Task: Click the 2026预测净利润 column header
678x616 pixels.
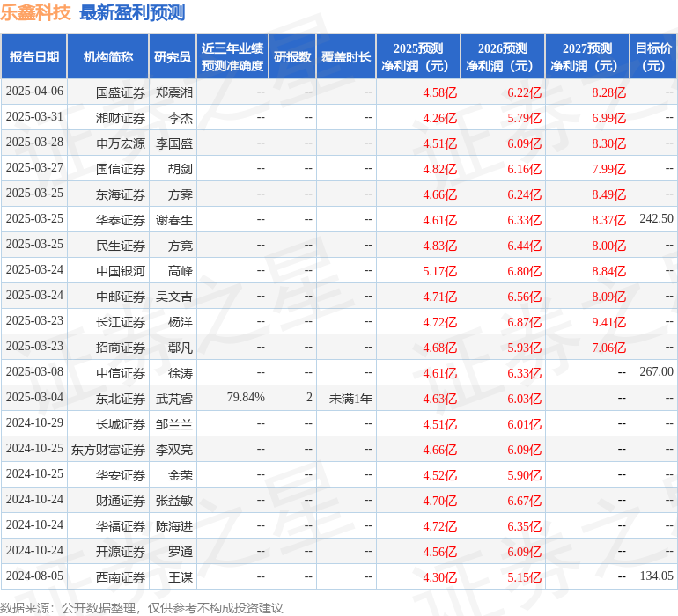Action: (x=503, y=56)
